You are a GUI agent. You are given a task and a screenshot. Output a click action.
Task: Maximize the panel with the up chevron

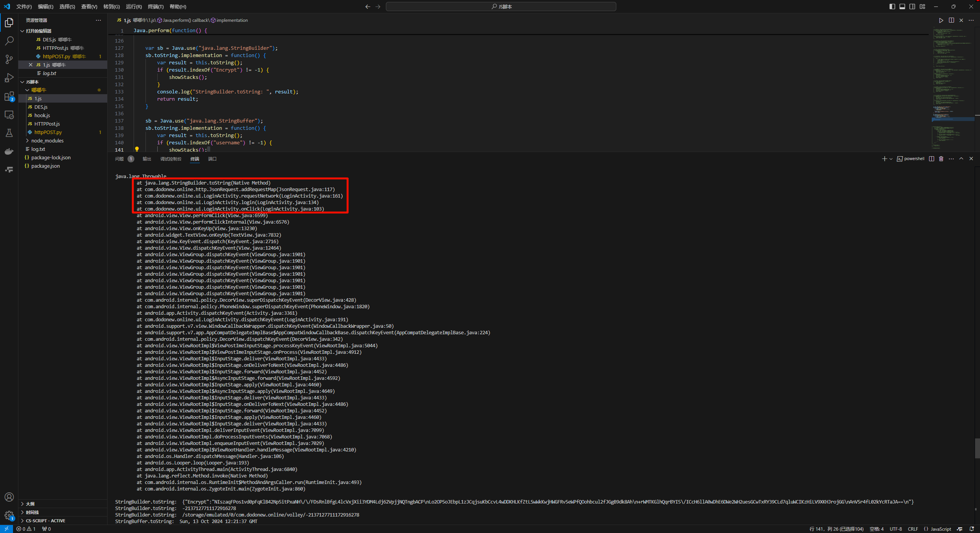point(961,159)
